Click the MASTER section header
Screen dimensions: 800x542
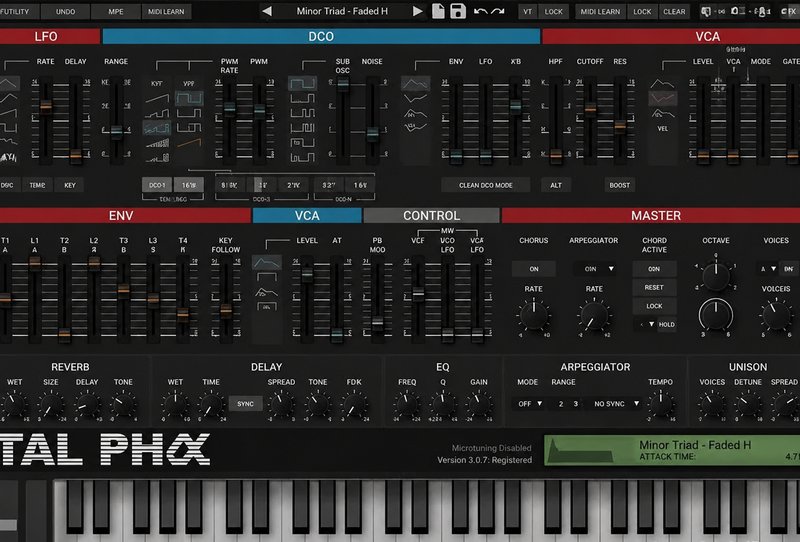651,215
